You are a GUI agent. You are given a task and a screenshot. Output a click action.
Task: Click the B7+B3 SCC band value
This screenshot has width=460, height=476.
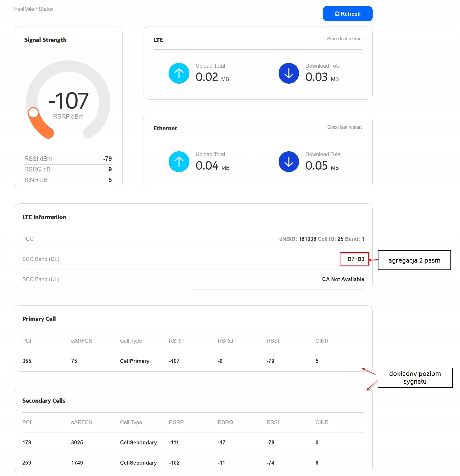click(356, 259)
